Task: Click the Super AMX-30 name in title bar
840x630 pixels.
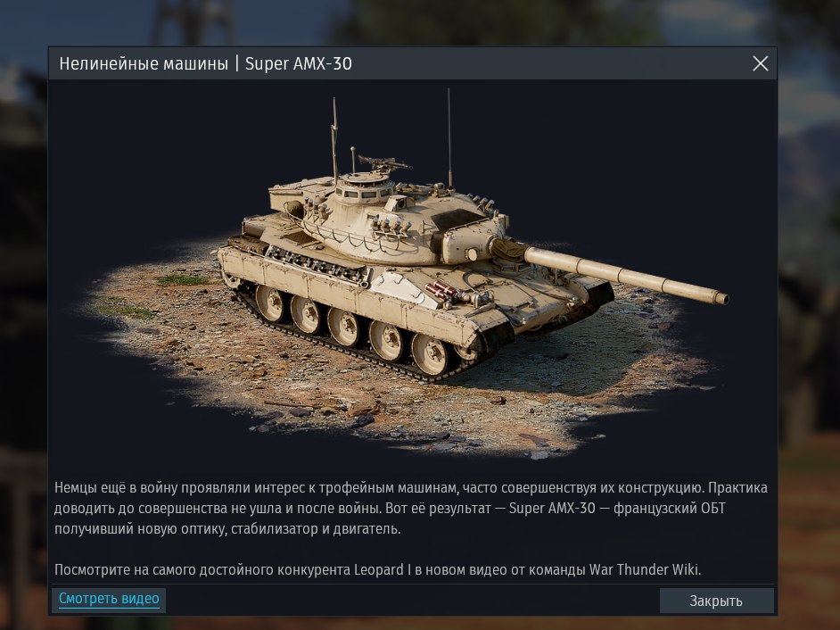Action: tap(299, 63)
